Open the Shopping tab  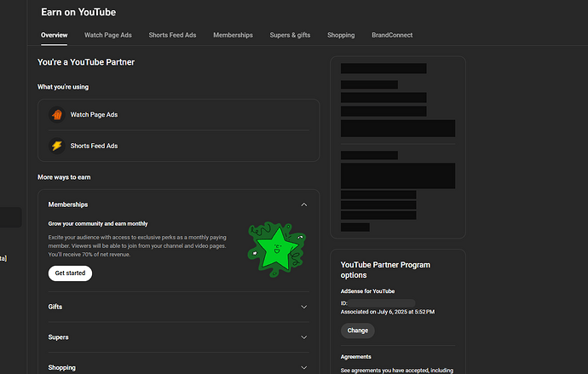[341, 35]
